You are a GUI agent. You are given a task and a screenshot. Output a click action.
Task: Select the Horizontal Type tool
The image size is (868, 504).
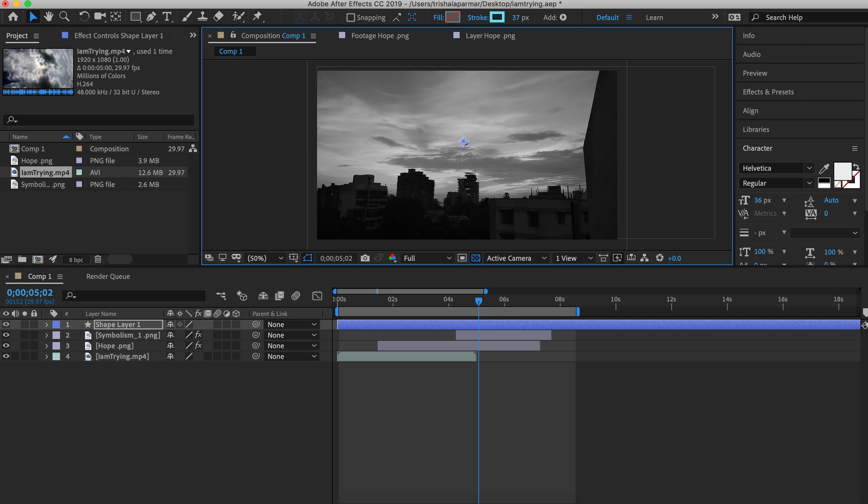167,17
